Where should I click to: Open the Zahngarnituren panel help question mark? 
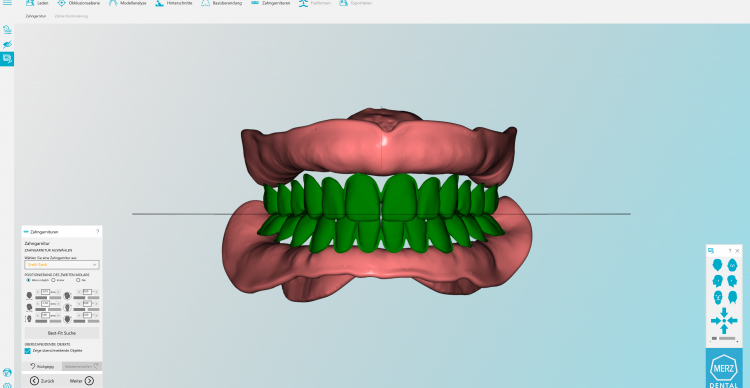click(98, 232)
